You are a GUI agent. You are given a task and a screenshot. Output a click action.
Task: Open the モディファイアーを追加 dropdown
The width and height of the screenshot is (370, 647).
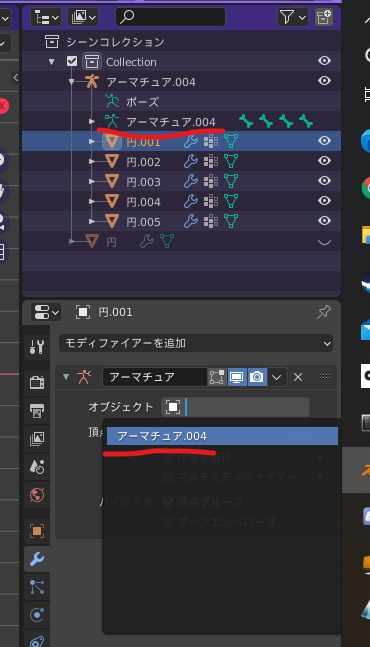click(196, 343)
